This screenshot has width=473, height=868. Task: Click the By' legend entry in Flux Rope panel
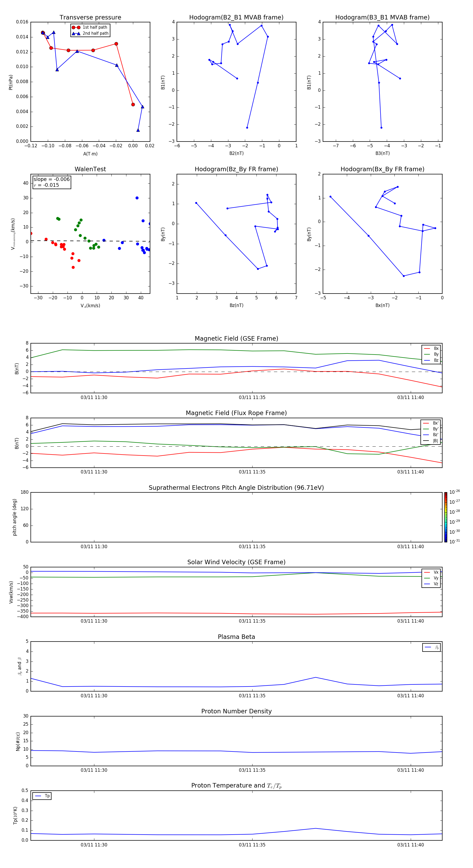point(431,429)
